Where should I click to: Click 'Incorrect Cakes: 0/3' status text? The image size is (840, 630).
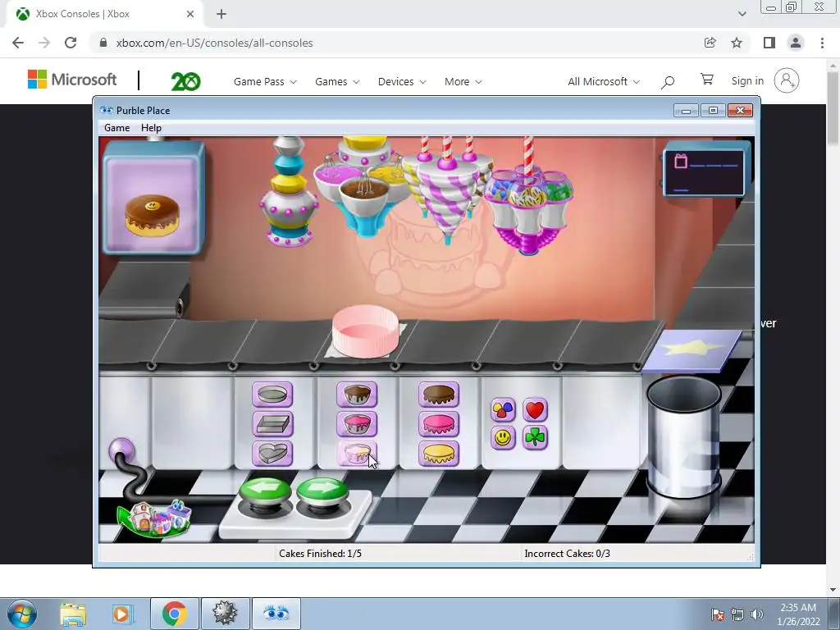[568, 554]
